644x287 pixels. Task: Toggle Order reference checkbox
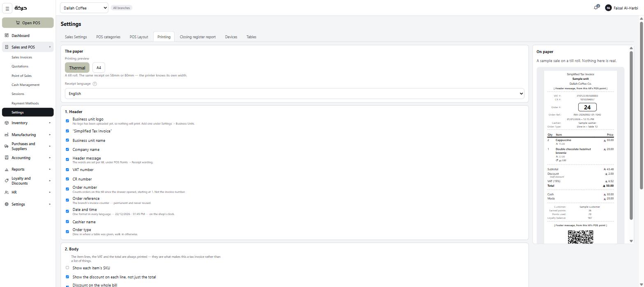67,200
